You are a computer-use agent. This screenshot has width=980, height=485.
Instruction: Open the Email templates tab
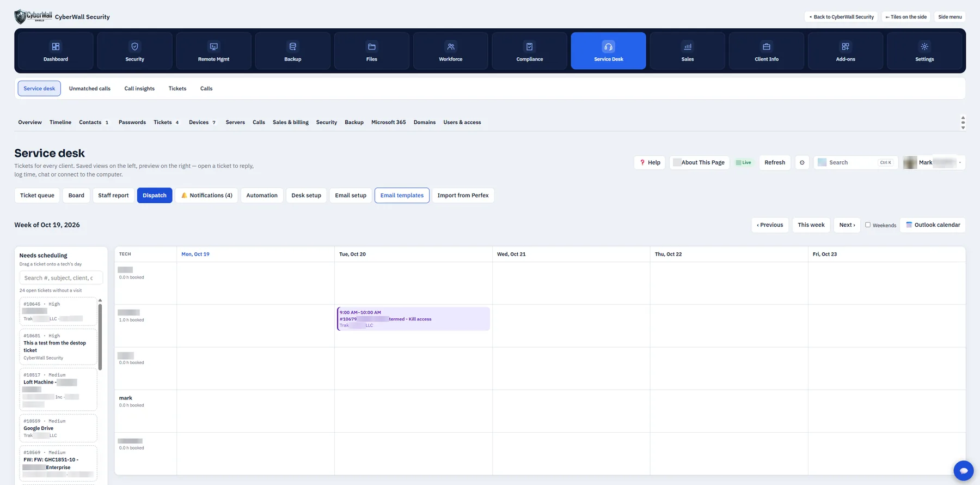click(402, 196)
